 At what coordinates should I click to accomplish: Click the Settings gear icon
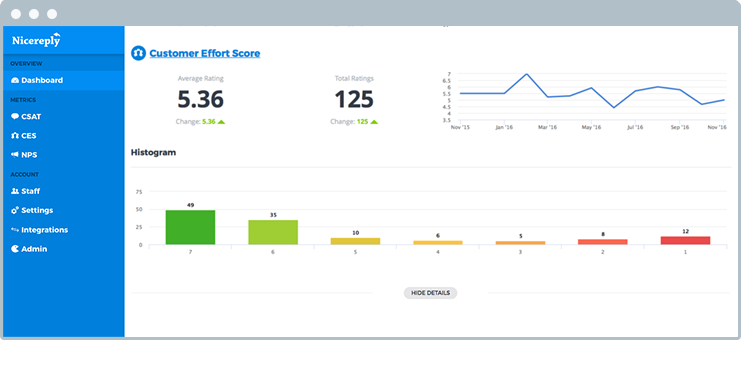tap(15, 210)
